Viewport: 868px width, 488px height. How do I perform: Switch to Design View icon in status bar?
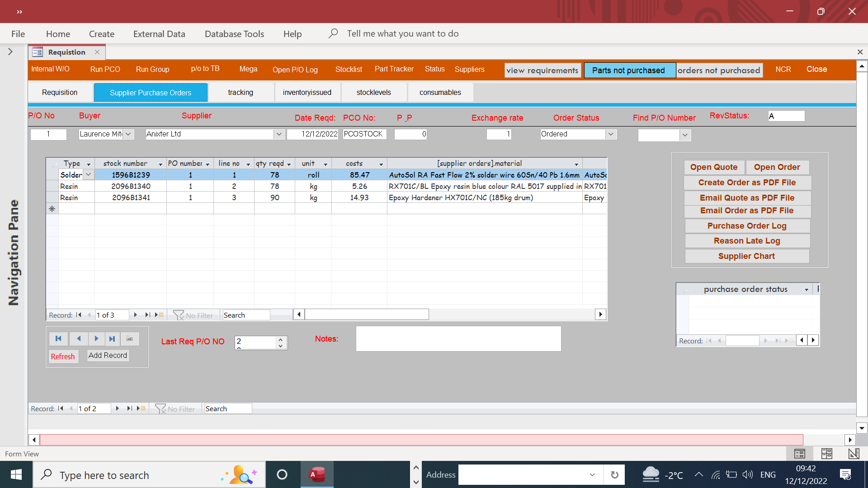pyautogui.click(x=854, y=453)
